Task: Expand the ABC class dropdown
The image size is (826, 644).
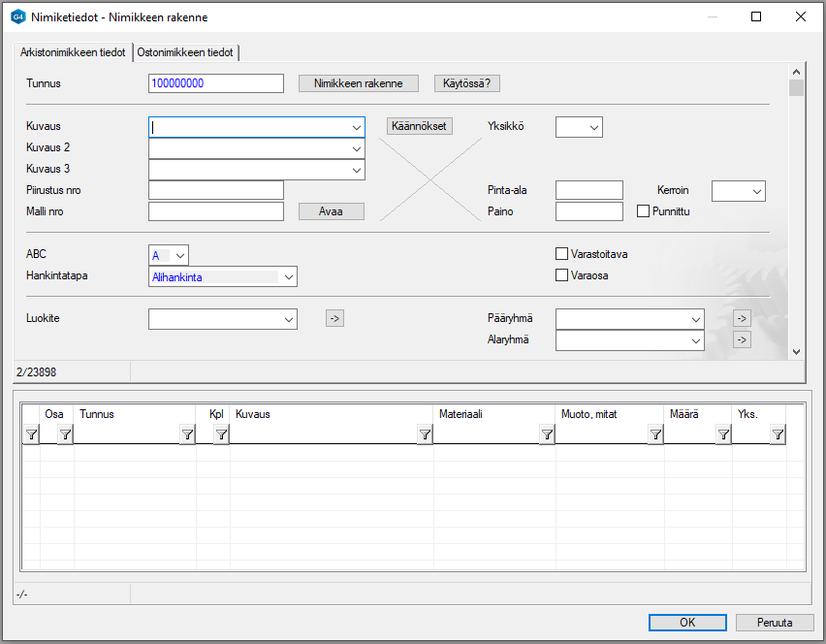Action: coord(179,255)
